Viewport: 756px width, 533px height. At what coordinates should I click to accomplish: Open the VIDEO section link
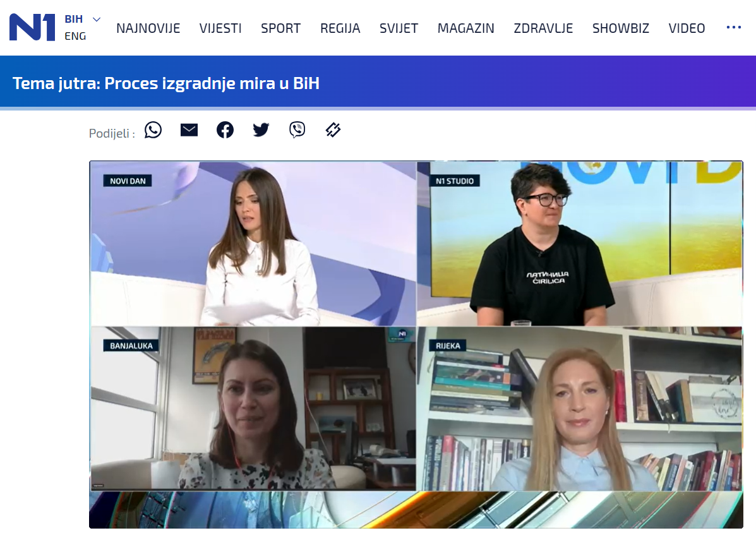[x=687, y=28]
